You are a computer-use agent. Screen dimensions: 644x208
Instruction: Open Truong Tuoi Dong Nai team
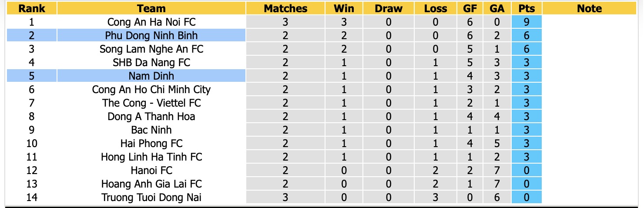151,197
